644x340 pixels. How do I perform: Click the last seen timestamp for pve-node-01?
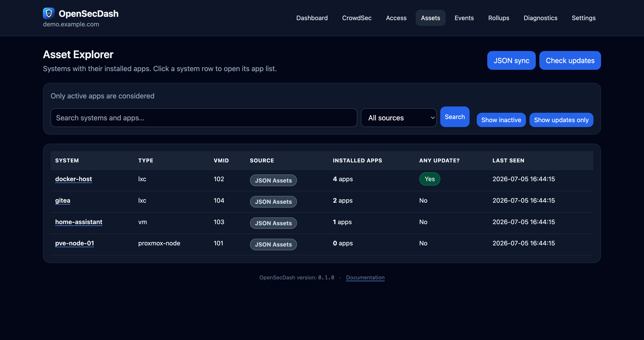point(523,243)
